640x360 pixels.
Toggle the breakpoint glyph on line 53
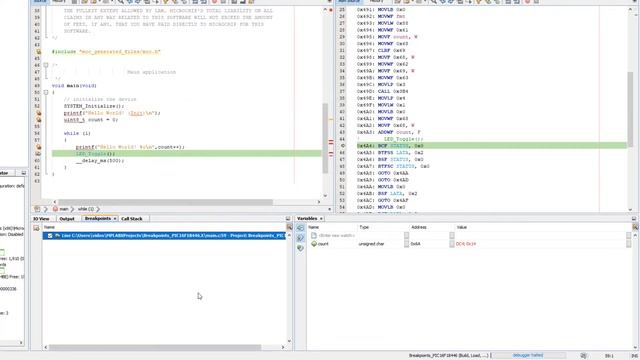[x=38, y=113]
